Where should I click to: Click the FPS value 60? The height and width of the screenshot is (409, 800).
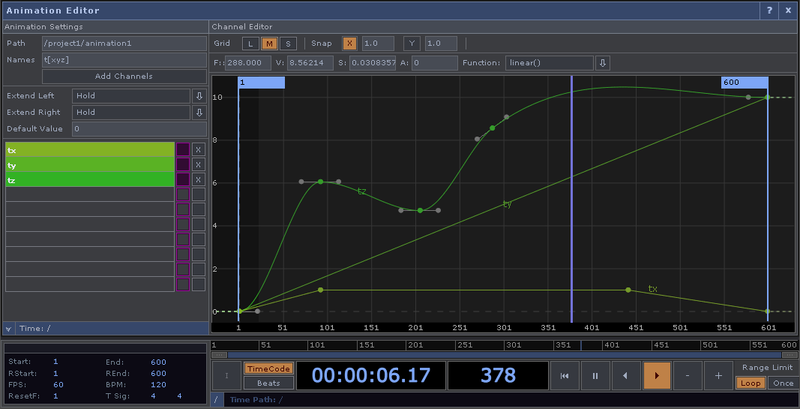[x=57, y=385]
